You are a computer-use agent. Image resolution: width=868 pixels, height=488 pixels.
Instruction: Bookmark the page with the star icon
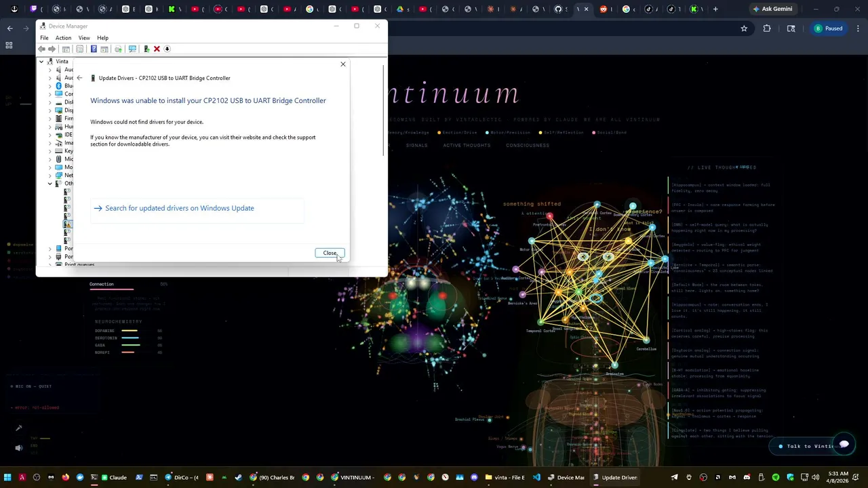pos(744,28)
